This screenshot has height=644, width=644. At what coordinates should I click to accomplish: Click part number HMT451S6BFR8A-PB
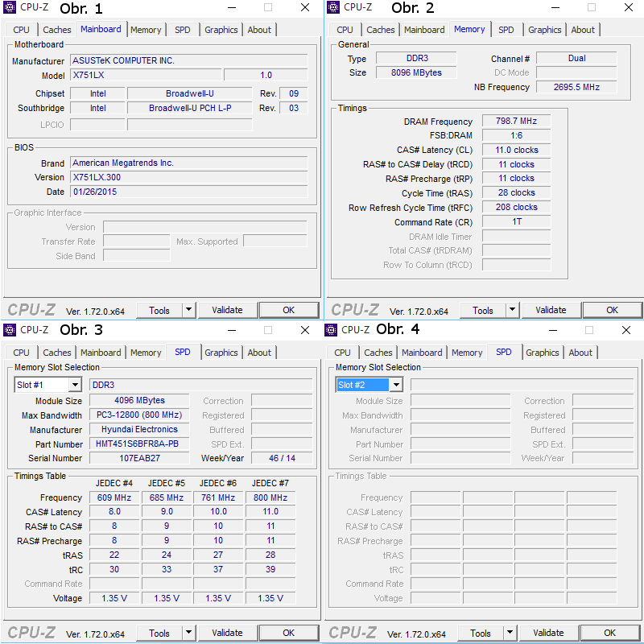(139, 444)
